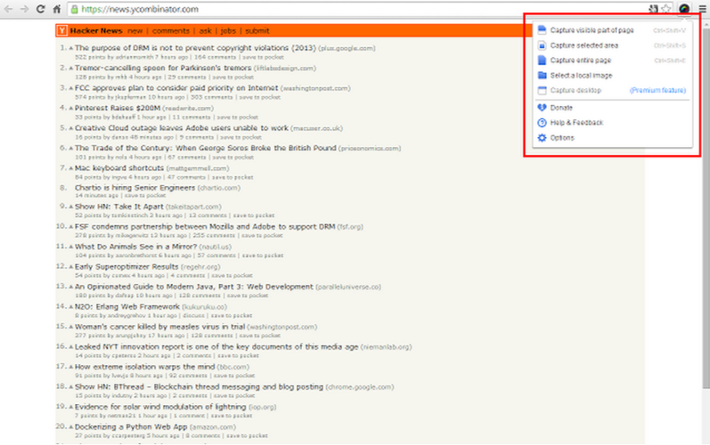Open Show HN: Take It Apart

click(x=119, y=206)
